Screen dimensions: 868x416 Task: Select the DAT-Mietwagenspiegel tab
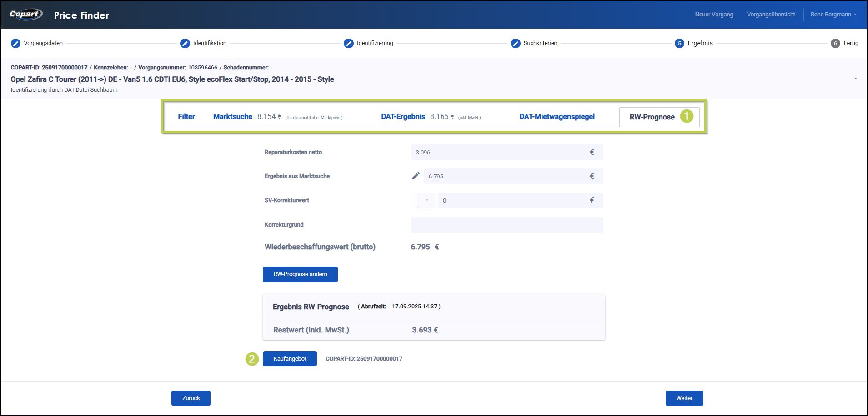[557, 117]
